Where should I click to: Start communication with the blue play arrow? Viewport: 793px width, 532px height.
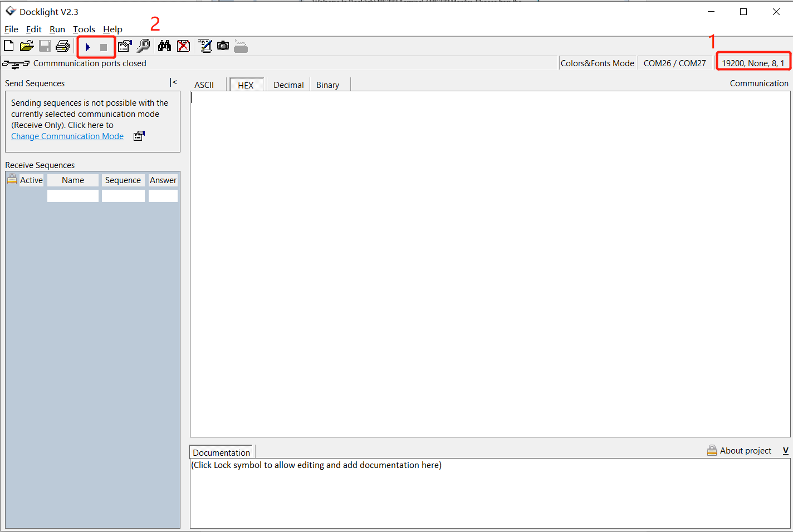87,47
